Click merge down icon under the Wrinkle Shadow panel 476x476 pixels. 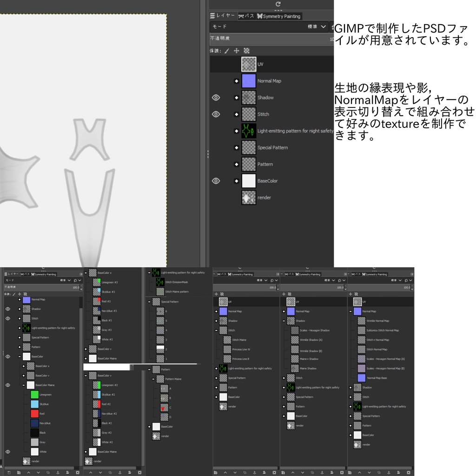[x=332, y=472]
